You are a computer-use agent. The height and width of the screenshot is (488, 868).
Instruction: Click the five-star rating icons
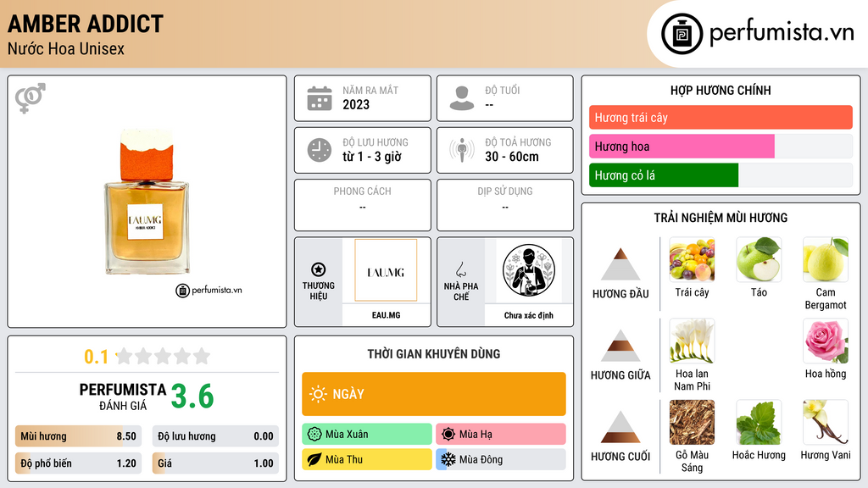click(x=163, y=356)
